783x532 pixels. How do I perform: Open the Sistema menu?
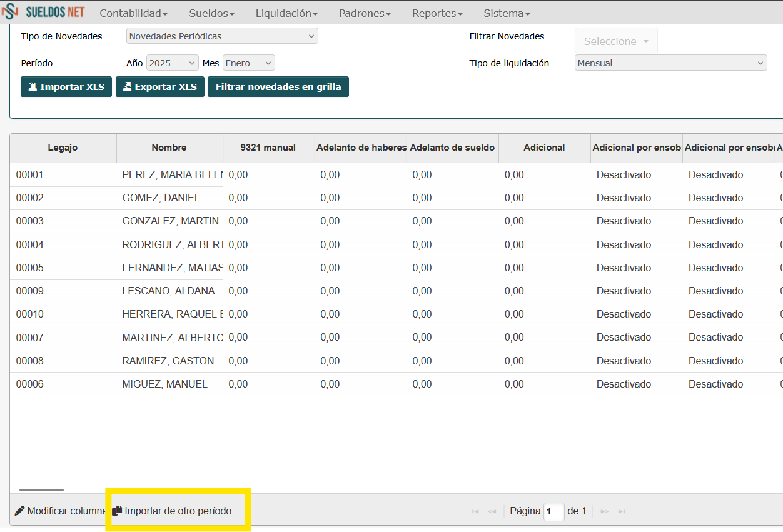507,13
